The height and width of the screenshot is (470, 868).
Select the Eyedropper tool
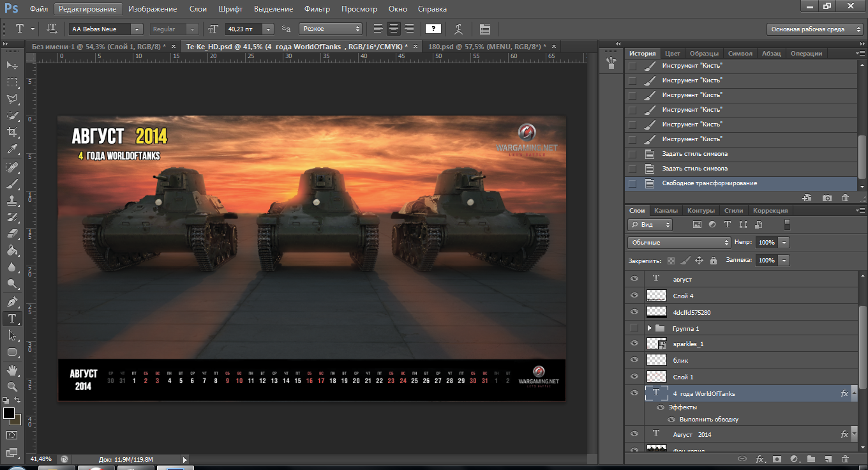click(12, 149)
